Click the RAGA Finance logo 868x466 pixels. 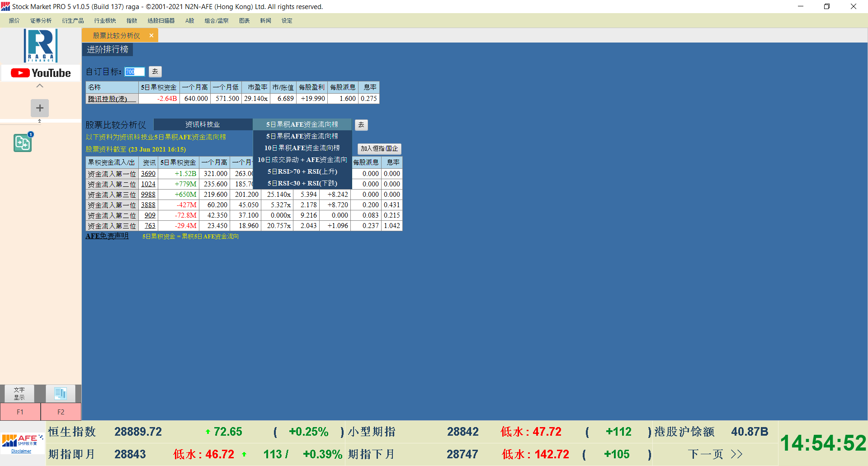click(x=41, y=46)
